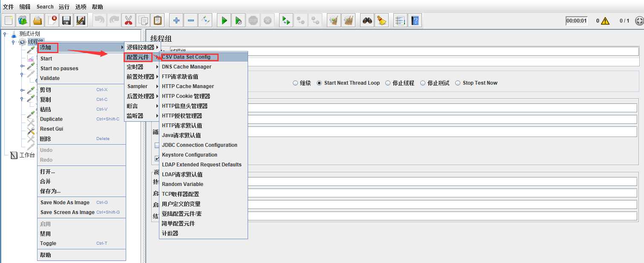The width and height of the screenshot is (644, 263).
Task: Click the 工作台 workbench icon in tree
Action: (14, 155)
